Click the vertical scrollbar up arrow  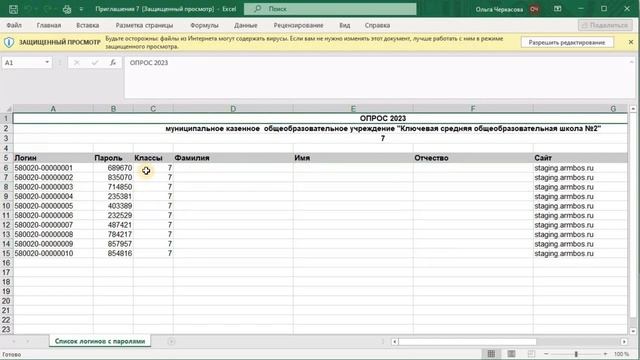point(633,109)
